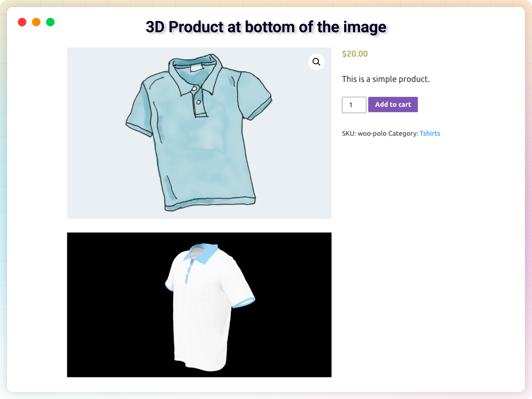
Task: Click the orange window minimize dot
Action: point(36,22)
